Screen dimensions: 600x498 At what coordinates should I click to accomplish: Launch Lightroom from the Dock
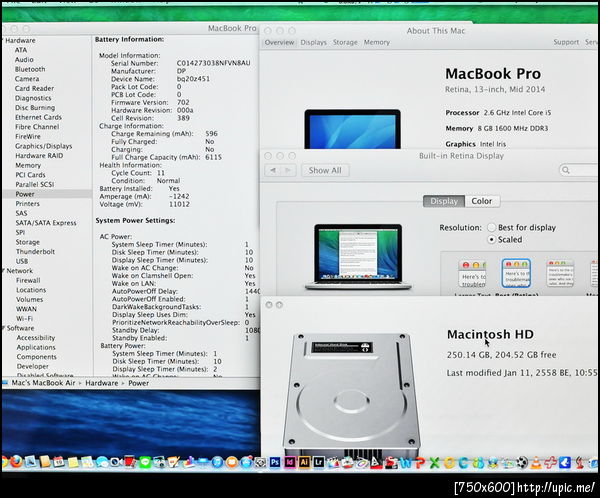point(319,462)
